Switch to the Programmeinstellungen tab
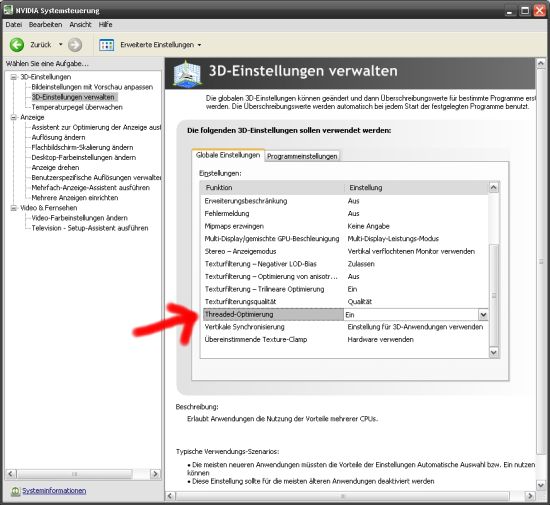Screen dimensions: 550x505 (302, 156)
